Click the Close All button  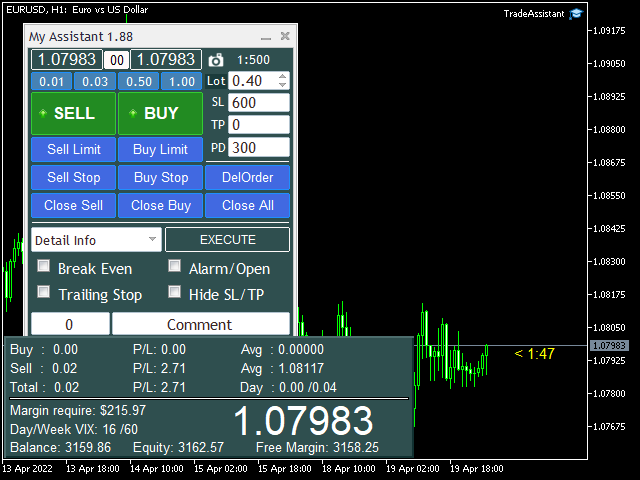coord(248,205)
